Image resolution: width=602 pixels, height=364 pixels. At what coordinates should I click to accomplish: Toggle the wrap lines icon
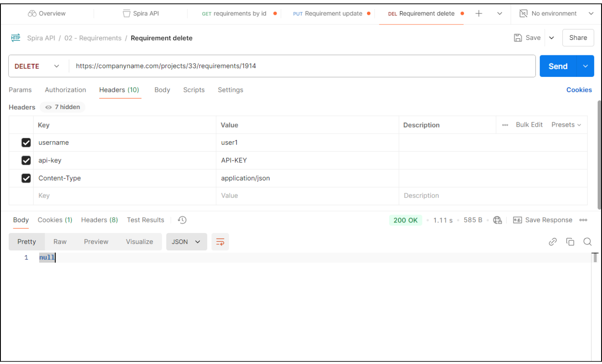point(220,242)
